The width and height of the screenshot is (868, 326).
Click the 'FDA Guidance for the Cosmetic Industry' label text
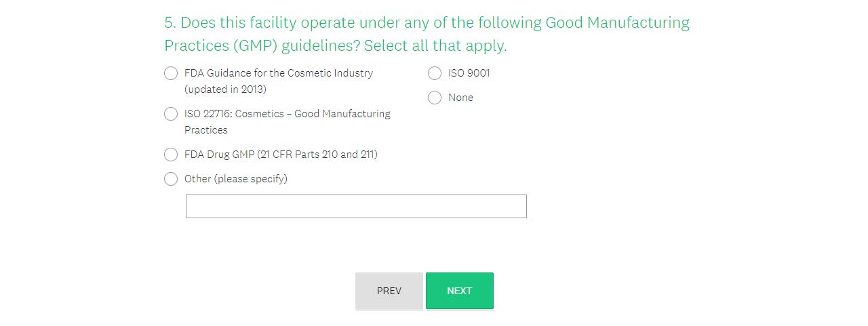click(278, 73)
